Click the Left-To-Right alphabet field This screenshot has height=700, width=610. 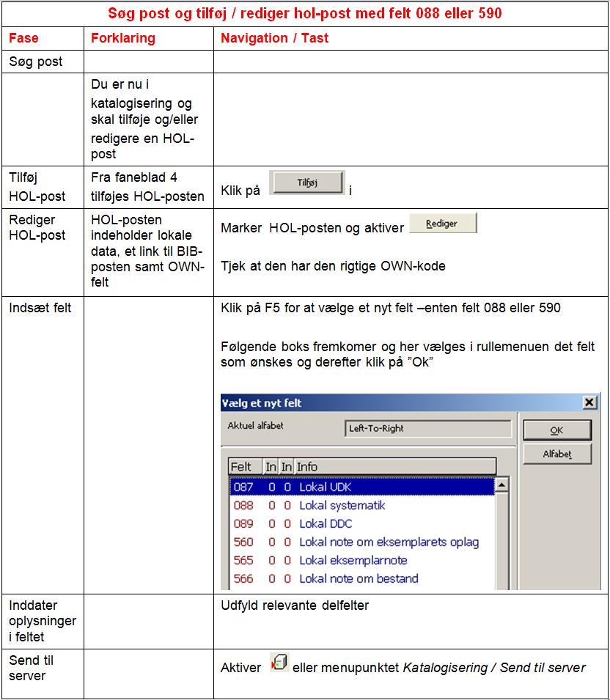coord(428,429)
